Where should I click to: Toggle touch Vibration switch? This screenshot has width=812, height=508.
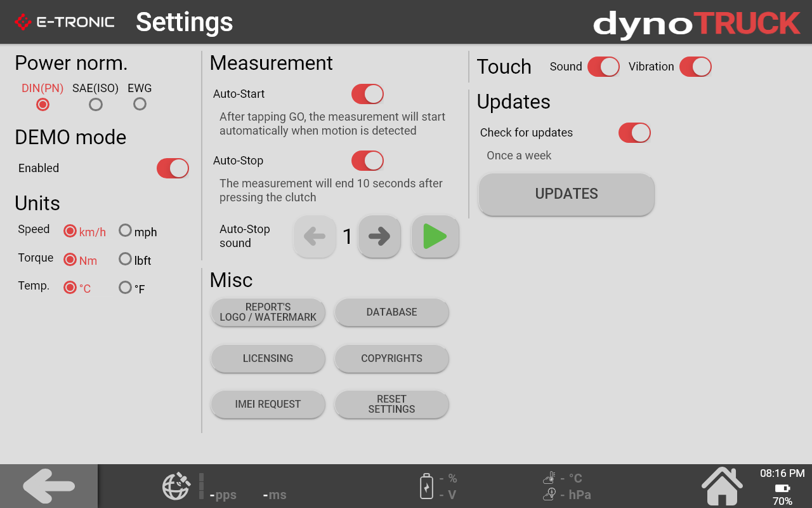695,67
